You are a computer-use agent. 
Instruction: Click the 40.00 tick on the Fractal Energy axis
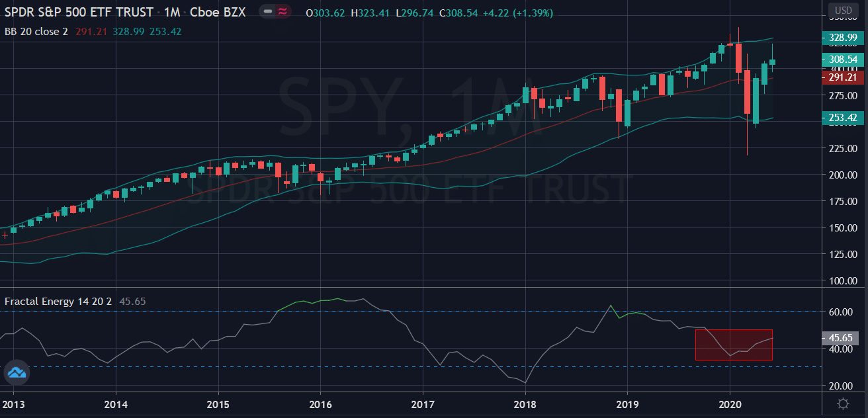click(841, 349)
